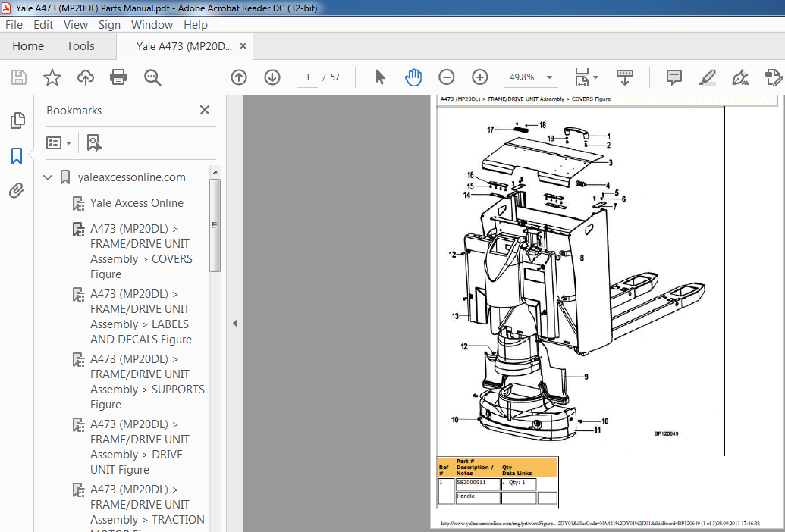Switch to the Home tab
The width and height of the screenshot is (785, 532).
(x=28, y=46)
